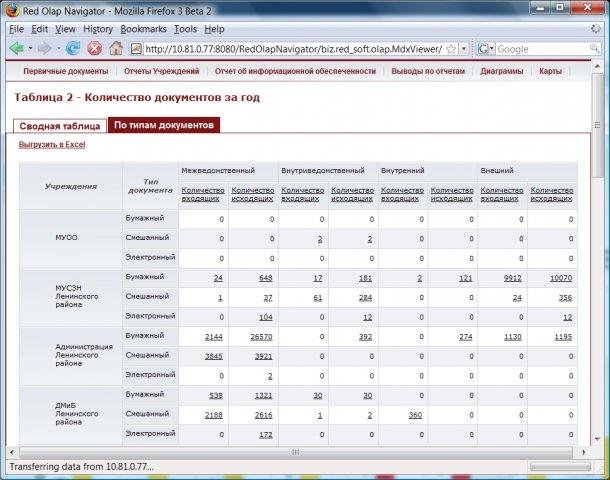Click the horizontal scrollbar thumb
The width and height of the screenshot is (610, 480).
pos(296,452)
